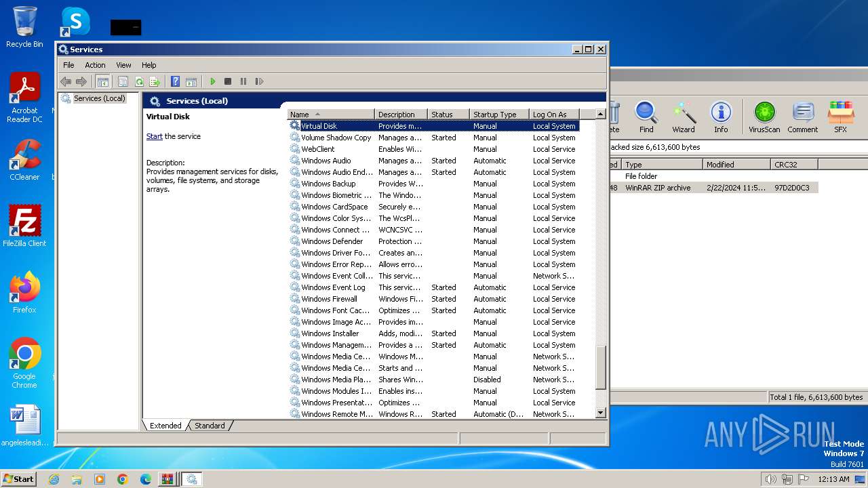Click the Start Service play icon
Image resolution: width=868 pixels, height=488 pixels.
[212, 81]
